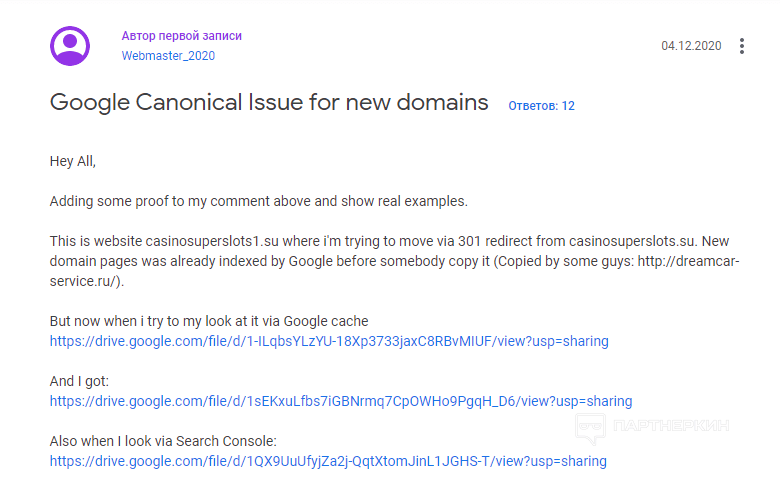Viewport: 780px width, 497px height.
Task: Open the Webmaster_2020 profile link
Action: pos(168,56)
